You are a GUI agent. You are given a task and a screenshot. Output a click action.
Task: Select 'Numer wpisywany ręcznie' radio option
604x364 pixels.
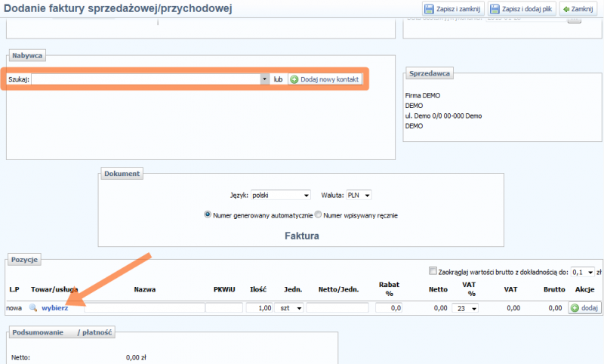click(318, 214)
